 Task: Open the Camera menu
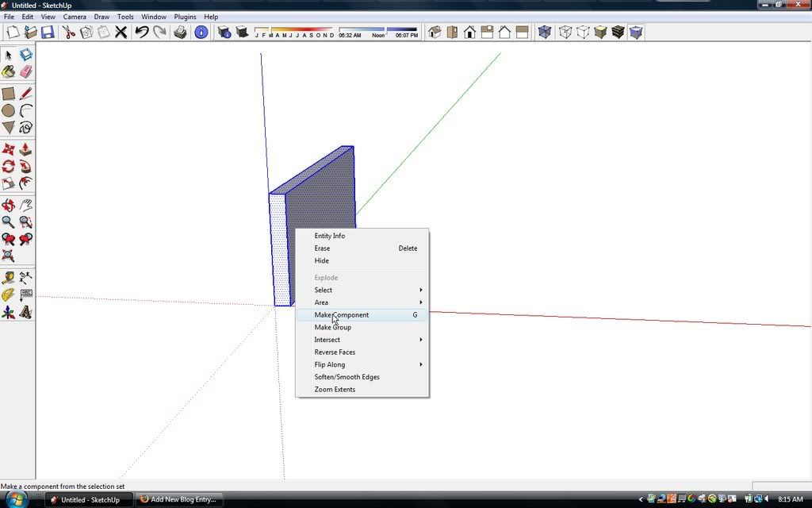[75, 17]
